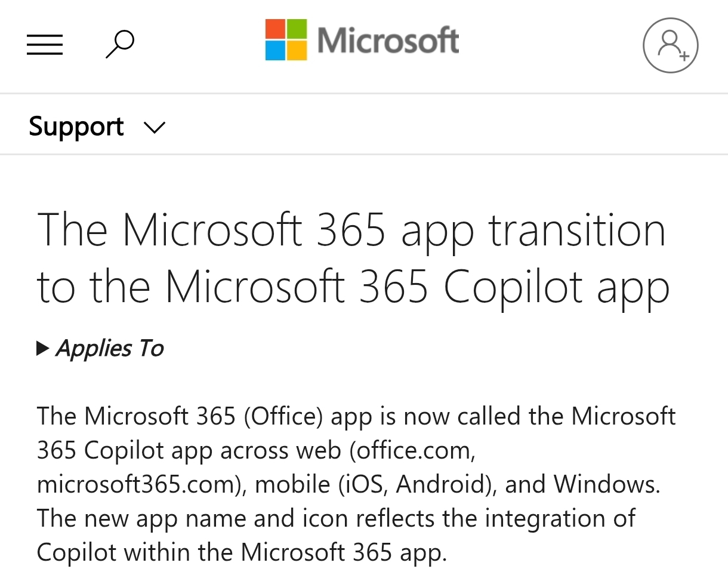Click the plus sign on account icon
Viewport: 728px width, 584px height.
684,56
